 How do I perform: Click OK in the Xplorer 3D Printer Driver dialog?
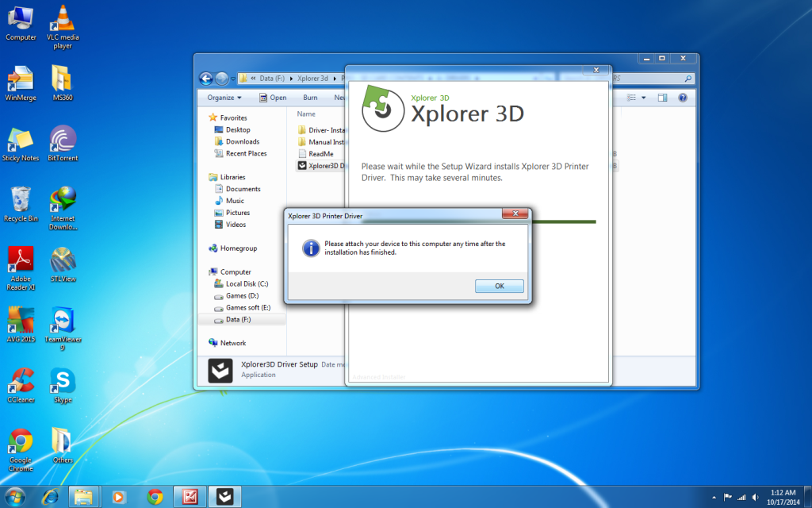[x=499, y=286]
